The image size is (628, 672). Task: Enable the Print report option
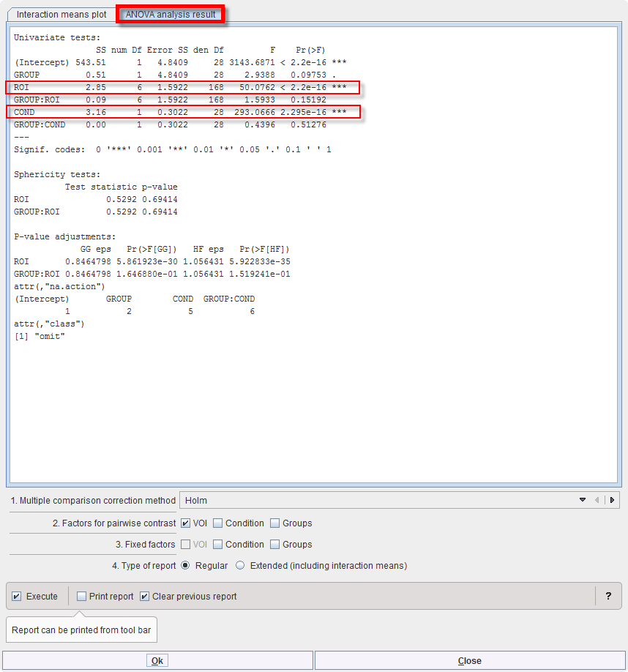click(81, 596)
